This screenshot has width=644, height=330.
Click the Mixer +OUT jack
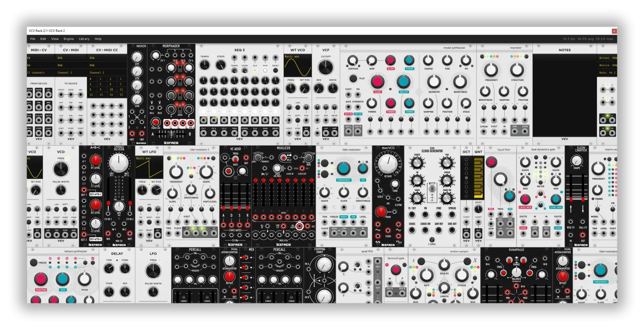click(x=132, y=133)
